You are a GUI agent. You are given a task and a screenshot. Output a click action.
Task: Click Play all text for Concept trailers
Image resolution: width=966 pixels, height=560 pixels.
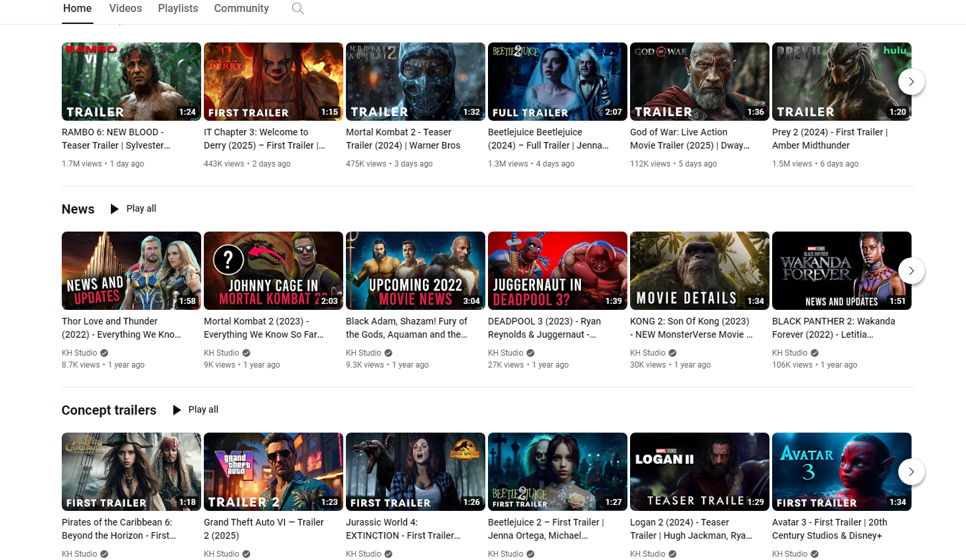pos(203,409)
